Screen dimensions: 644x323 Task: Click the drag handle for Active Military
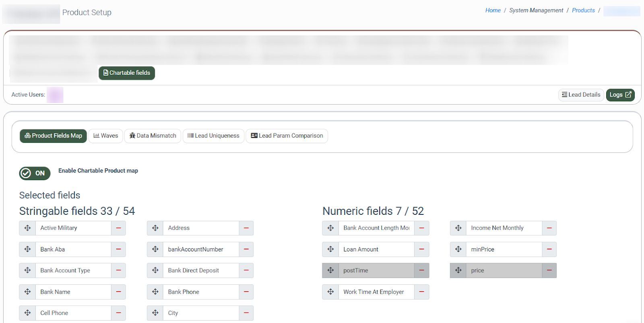(x=27, y=228)
